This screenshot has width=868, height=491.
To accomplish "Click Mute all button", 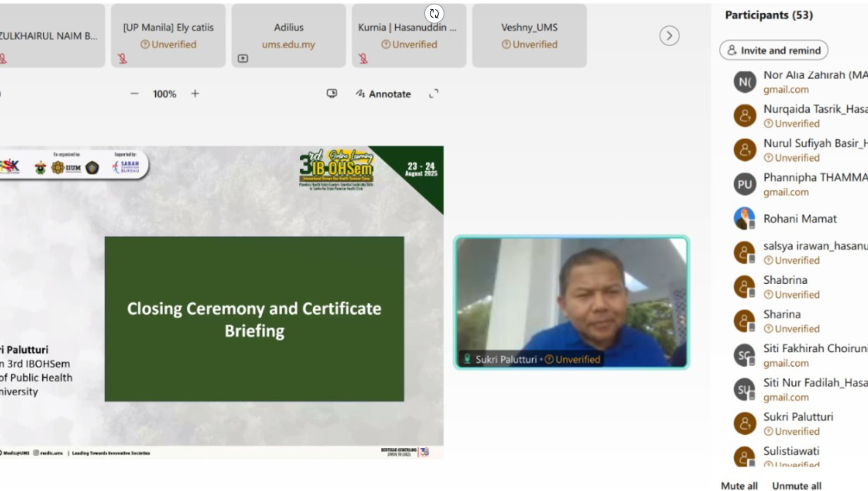I will click(x=739, y=486).
